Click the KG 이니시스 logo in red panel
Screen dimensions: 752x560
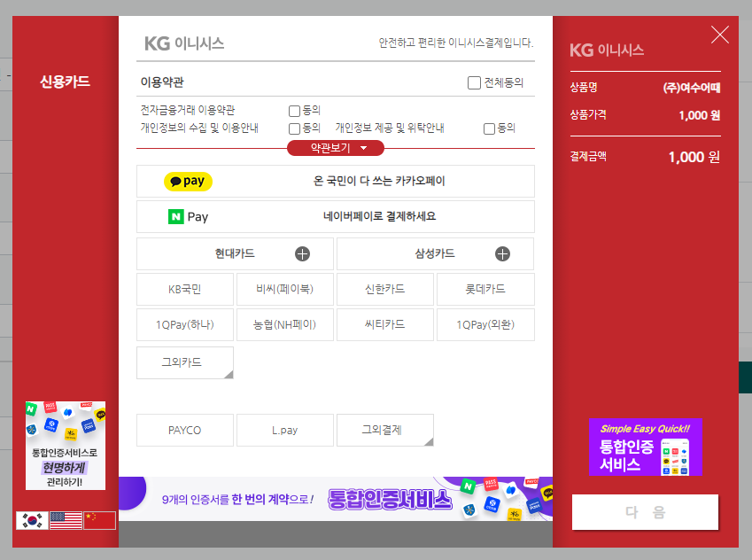(607, 50)
